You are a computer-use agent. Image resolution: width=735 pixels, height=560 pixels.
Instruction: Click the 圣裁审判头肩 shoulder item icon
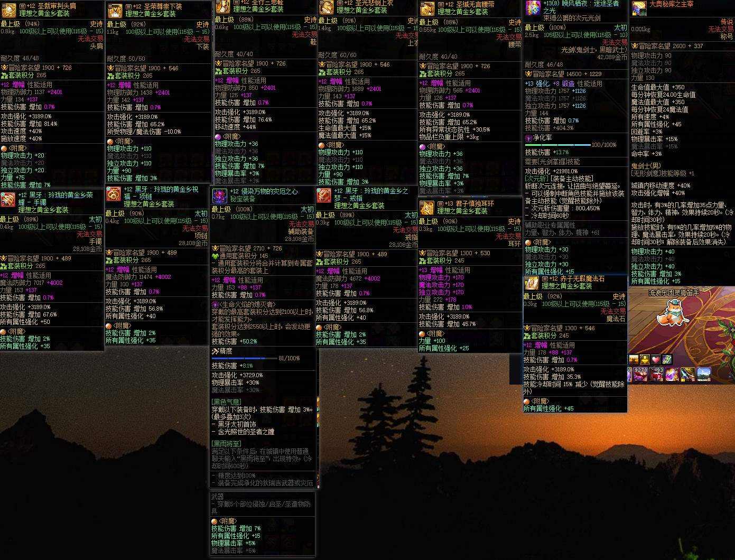click(x=9, y=10)
